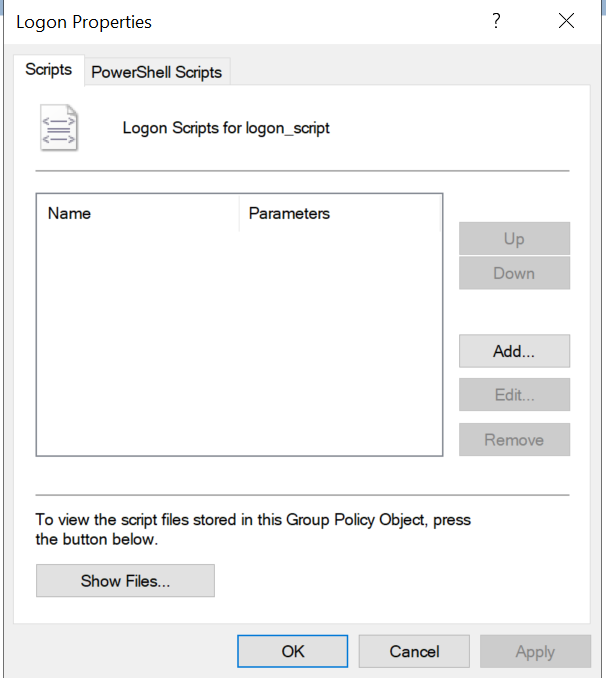Open the Add... script dialog
This screenshot has width=606, height=678.
coord(514,351)
